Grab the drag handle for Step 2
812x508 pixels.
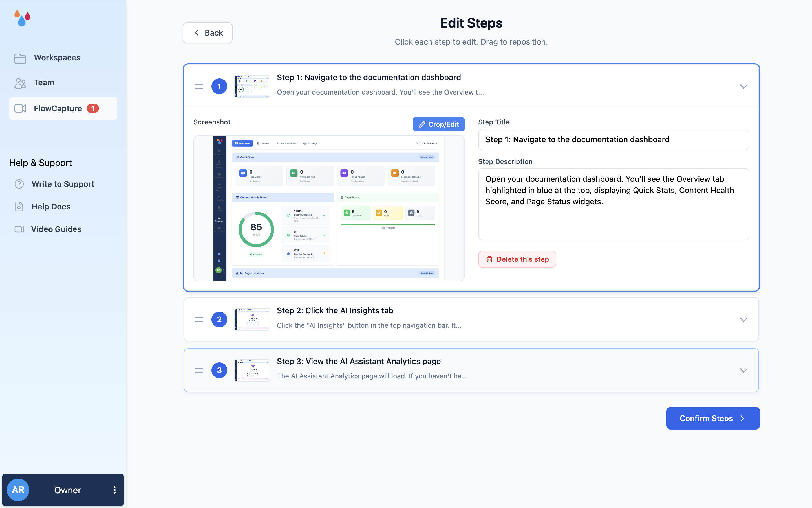click(x=199, y=319)
